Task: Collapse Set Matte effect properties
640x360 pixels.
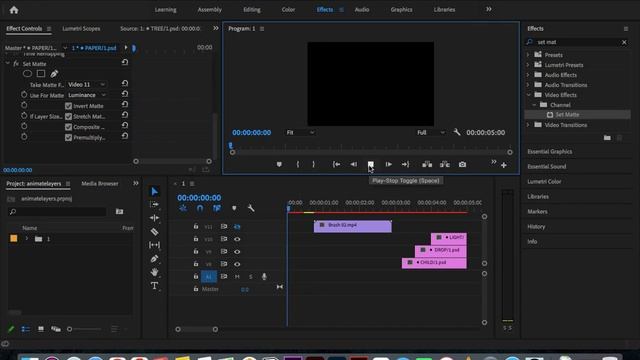Action: coord(8,64)
